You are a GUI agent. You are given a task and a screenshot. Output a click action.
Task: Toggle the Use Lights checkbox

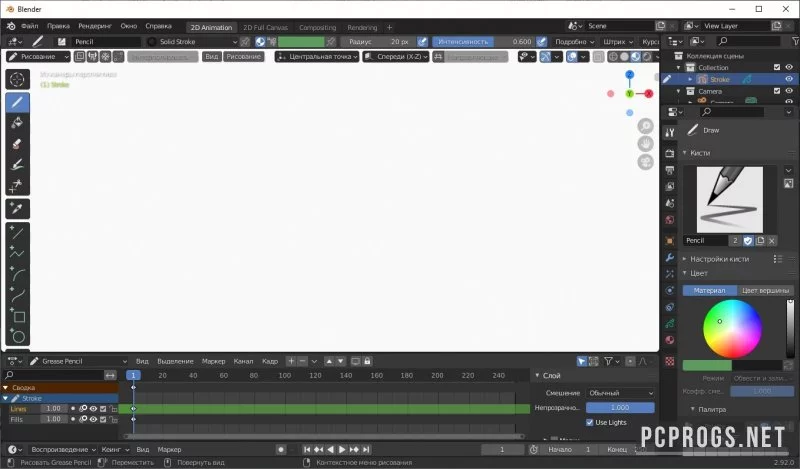pos(590,423)
